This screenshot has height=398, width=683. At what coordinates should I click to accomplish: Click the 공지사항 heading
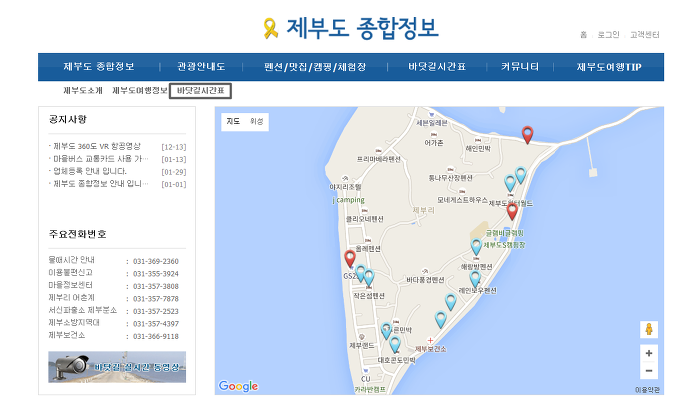coord(68,119)
